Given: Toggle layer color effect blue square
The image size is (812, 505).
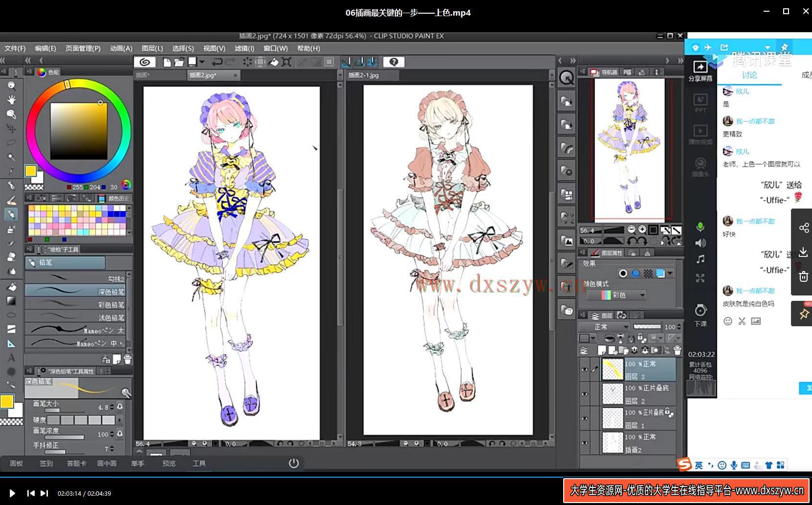Looking at the screenshot, I should [x=660, y=274].
